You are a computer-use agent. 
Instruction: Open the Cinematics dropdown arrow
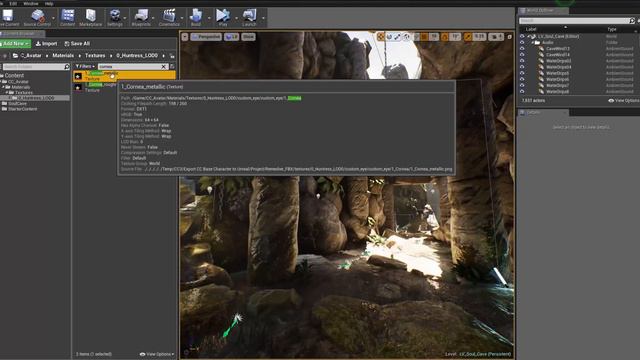coord(182,18)
